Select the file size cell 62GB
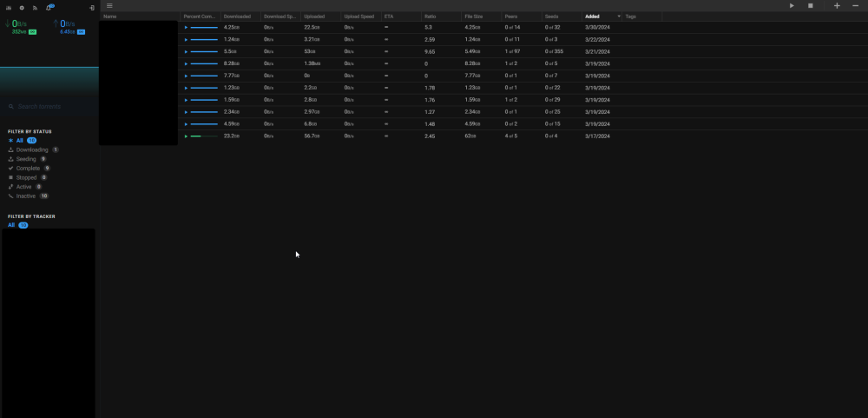The height and width of the screenshot is (418, 868). [x=470, y=136]
